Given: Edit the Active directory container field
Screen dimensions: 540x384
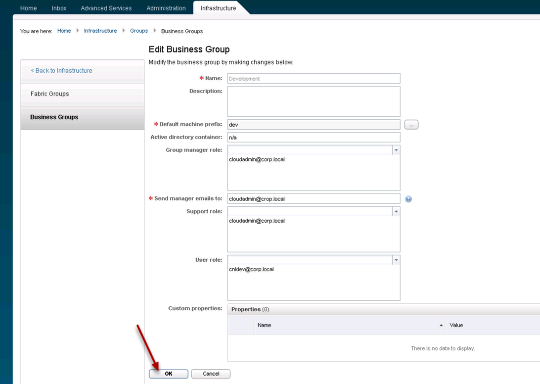Looking at the screenshot, I should [314, 137].
